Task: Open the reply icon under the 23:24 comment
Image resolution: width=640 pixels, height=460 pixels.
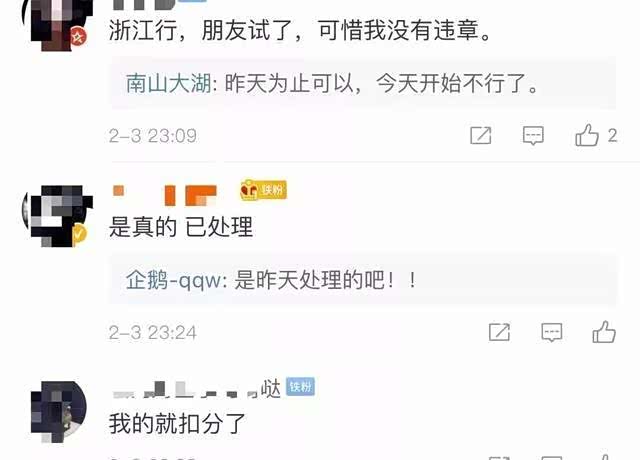Action: coord(551,332)
